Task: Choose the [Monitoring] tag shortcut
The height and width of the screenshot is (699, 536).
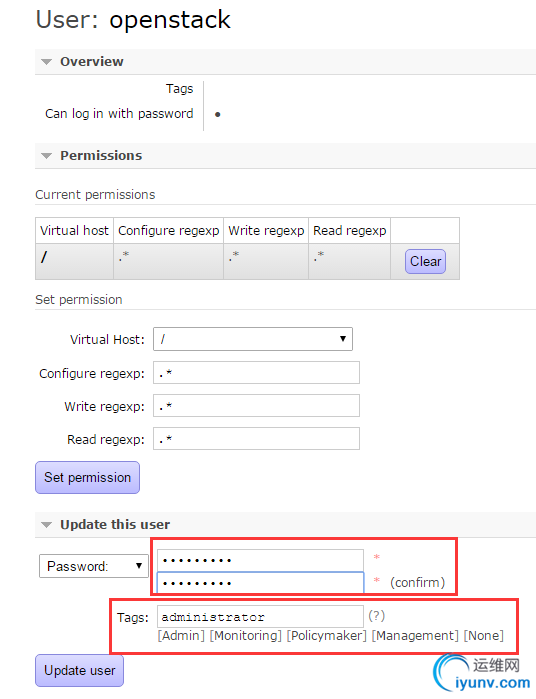Action: click(246, 635)
